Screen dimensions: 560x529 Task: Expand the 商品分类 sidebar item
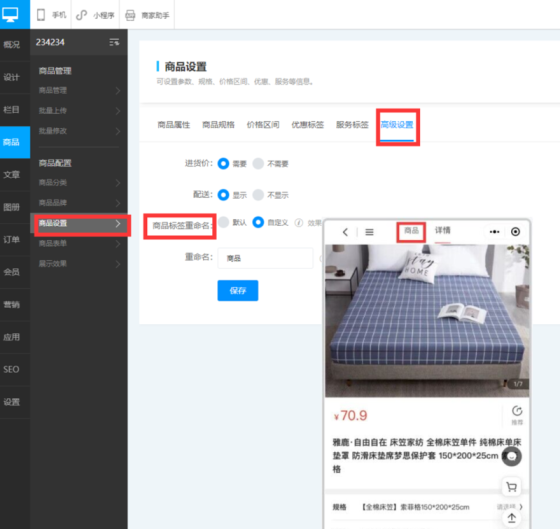point(79,183)
